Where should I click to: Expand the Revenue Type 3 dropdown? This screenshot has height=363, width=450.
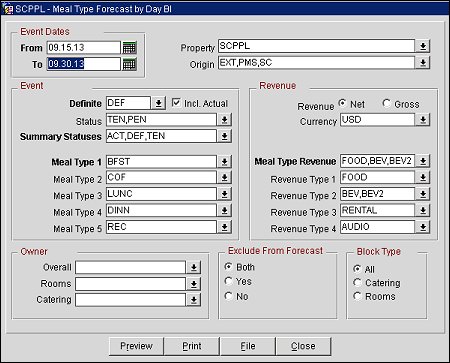423,211
